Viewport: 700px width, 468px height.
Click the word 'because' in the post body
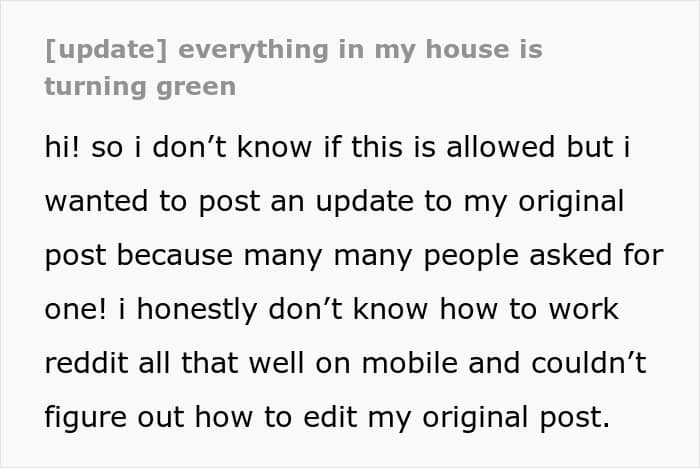[x=175, y=255]
